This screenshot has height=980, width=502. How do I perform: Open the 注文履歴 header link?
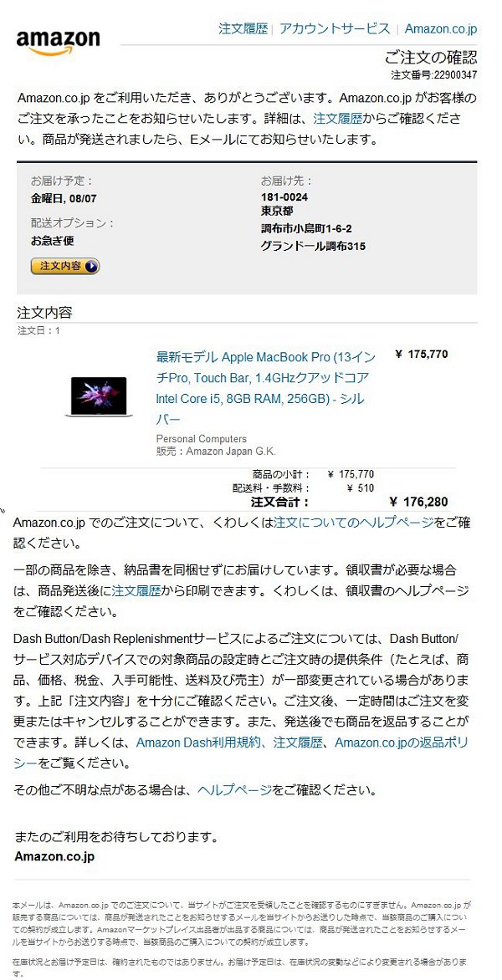click(x=243, y=28)
